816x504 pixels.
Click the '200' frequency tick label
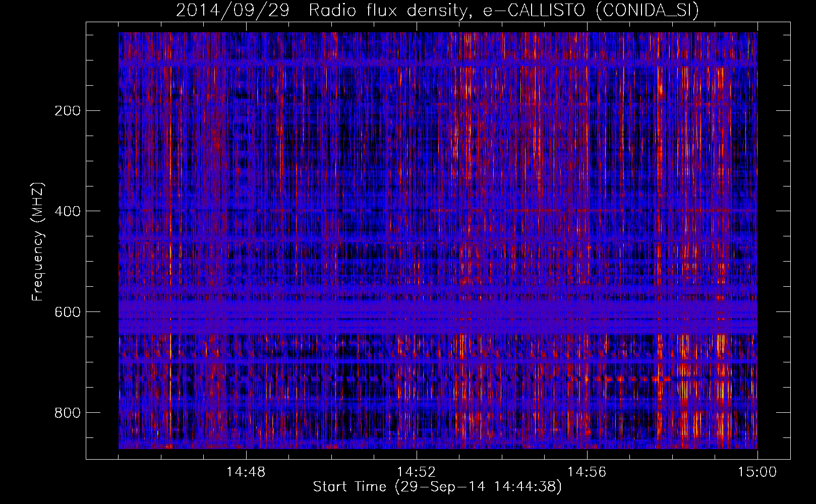click(68, 111)
